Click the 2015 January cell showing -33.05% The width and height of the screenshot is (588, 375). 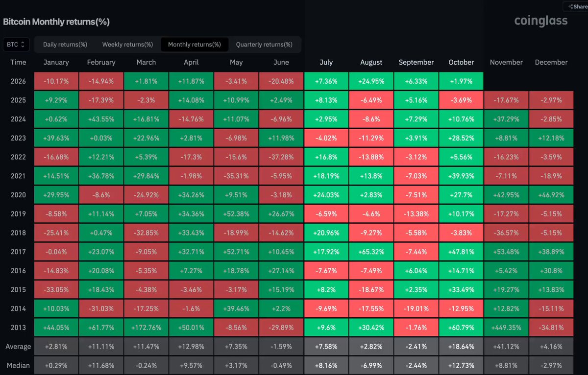click(x=56, y=290)
